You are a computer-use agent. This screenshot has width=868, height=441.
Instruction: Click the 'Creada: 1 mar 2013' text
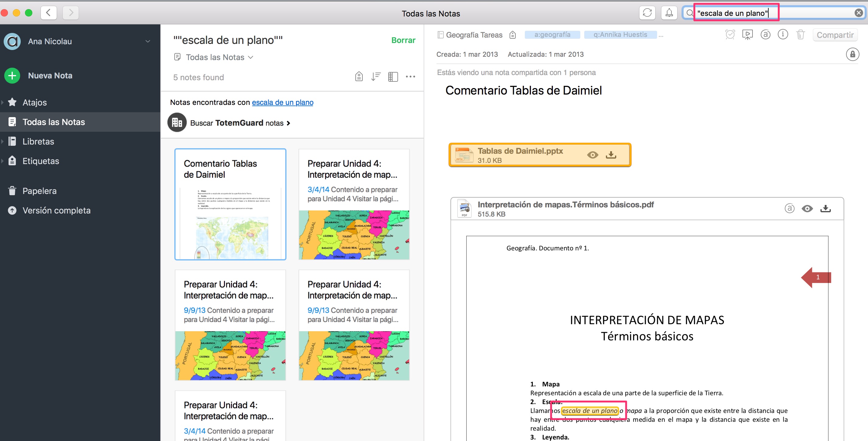tap(467, 54)
